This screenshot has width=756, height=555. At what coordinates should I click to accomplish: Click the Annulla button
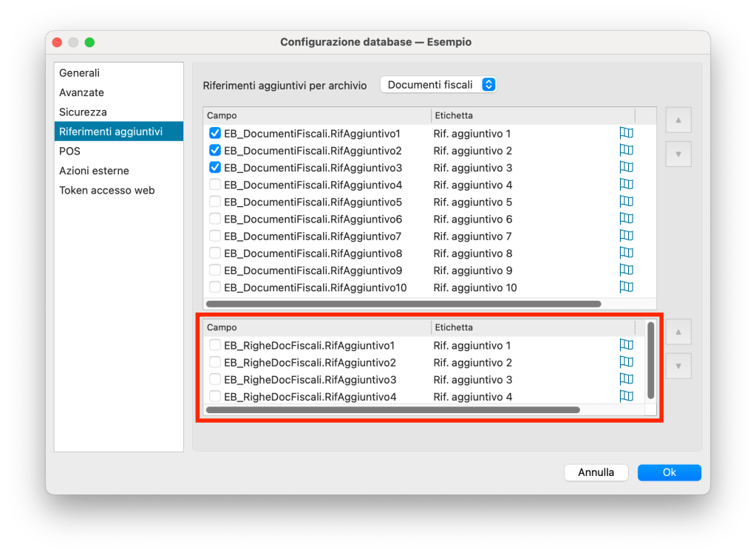(596, 472)
